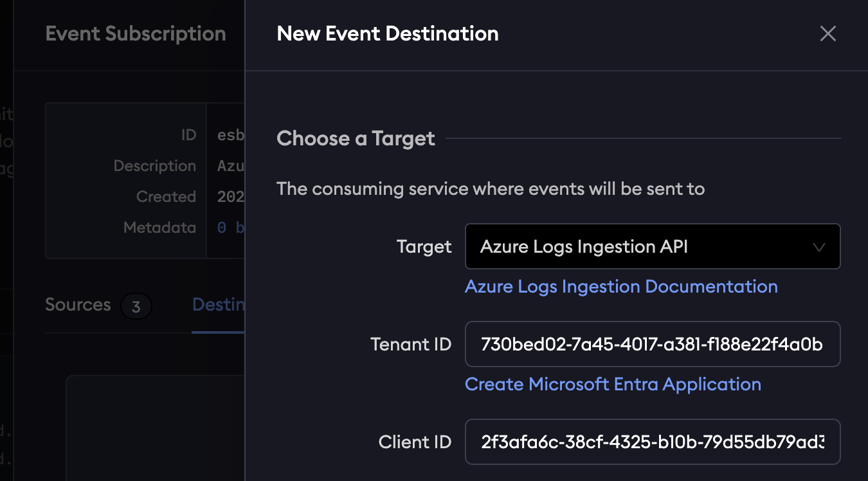This screenshot has height=481, width=868.
Task: Click the Client ID label
Action: (415, 442)
